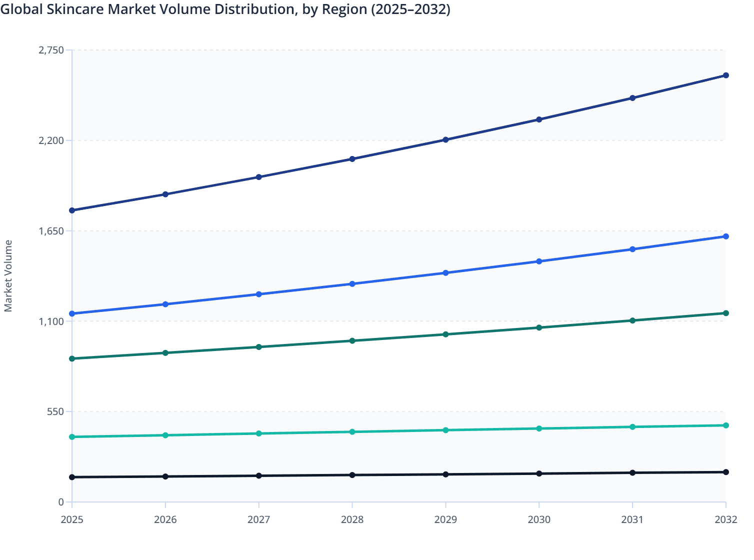Screen dimensions: 754x560
Task: Click the 2032 label on the x-axis
Action: click(x=725, y=520)
